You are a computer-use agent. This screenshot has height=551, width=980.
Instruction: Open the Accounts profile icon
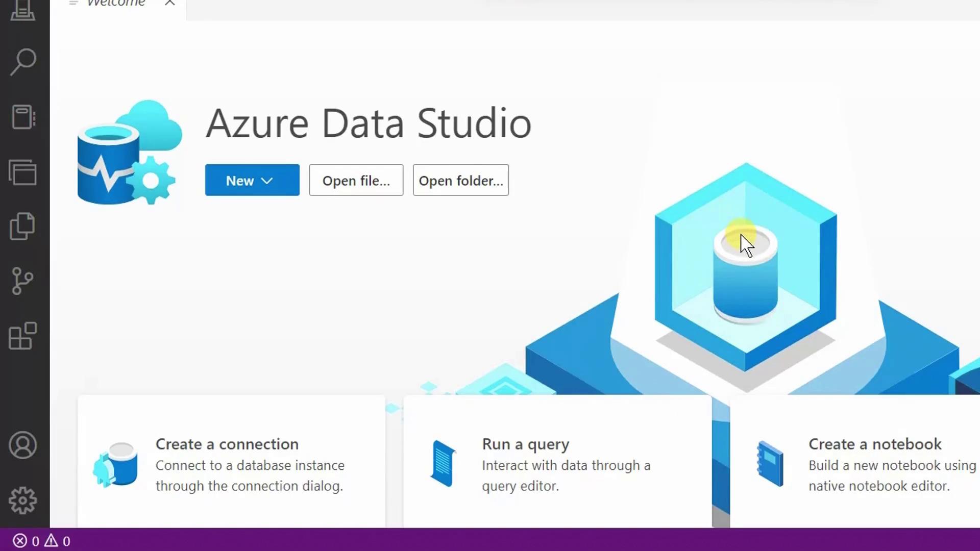tap(23, 445)
